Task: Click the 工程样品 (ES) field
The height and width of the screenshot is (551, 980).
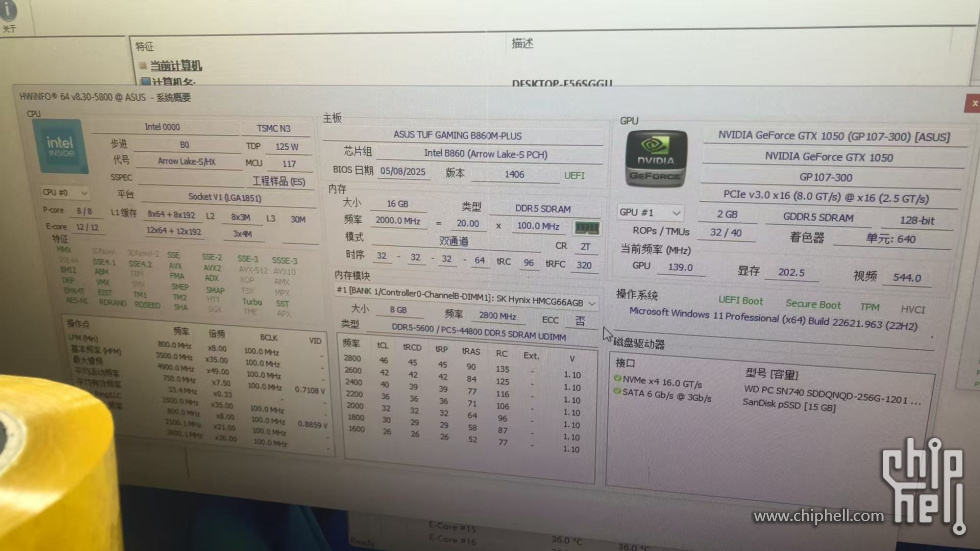Action: tap(278, 181)
